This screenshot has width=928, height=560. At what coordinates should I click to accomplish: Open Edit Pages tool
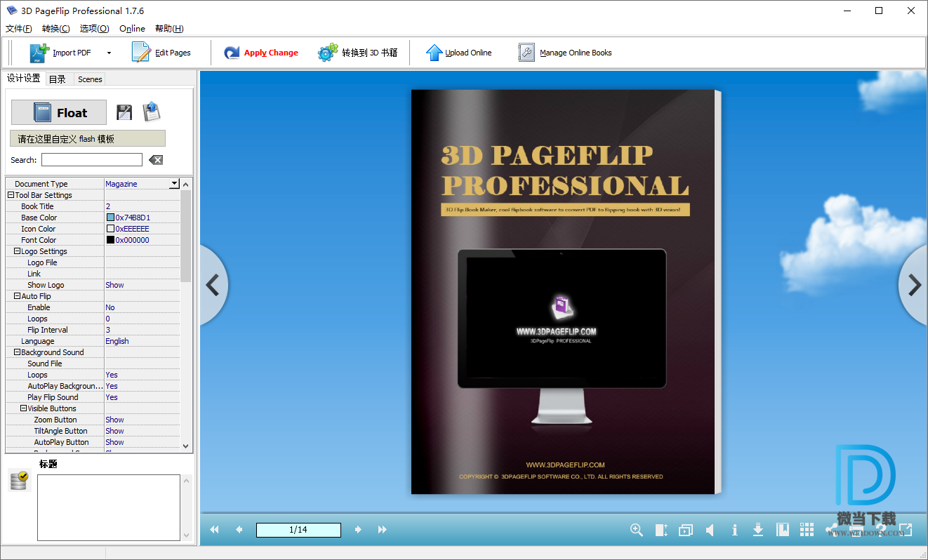coord(161,53)
